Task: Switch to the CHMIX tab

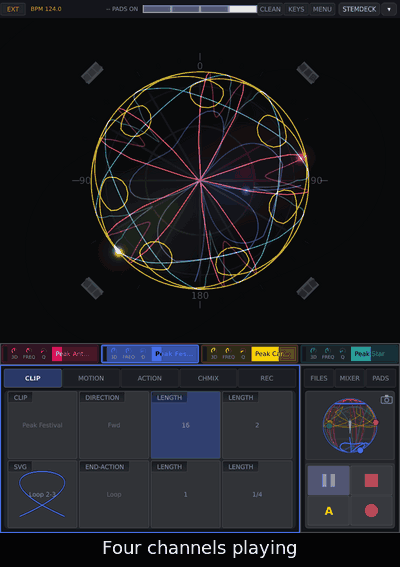Action: coord(208,378)
